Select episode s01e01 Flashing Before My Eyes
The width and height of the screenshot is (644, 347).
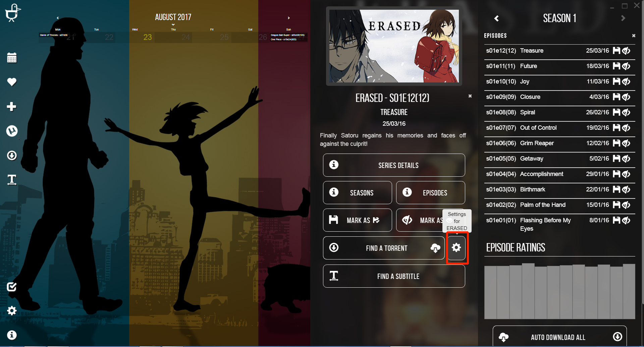tap(545, 224)
